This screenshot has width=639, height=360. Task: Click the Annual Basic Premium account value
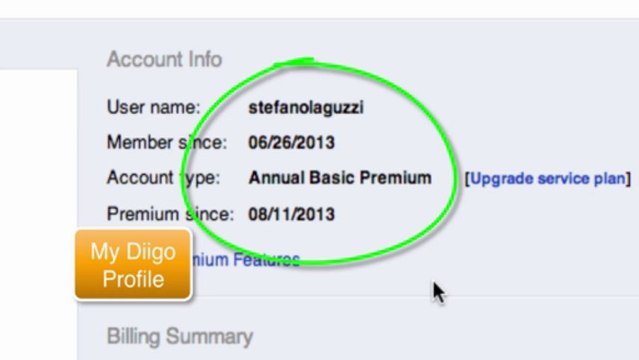[340, 178]
